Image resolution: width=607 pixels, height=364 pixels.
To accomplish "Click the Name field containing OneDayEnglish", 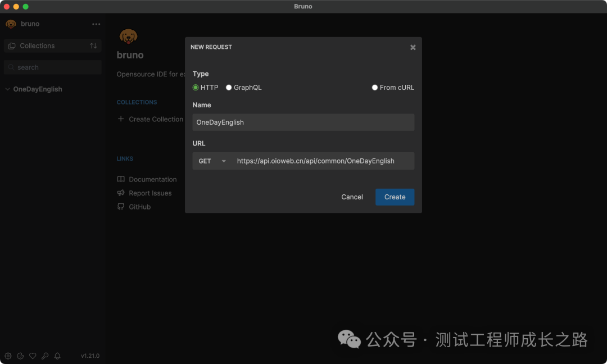I will click(303, 122).
